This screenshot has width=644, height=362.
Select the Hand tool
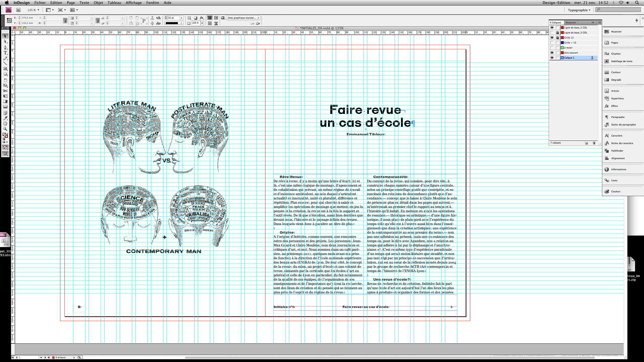point(5,123)
